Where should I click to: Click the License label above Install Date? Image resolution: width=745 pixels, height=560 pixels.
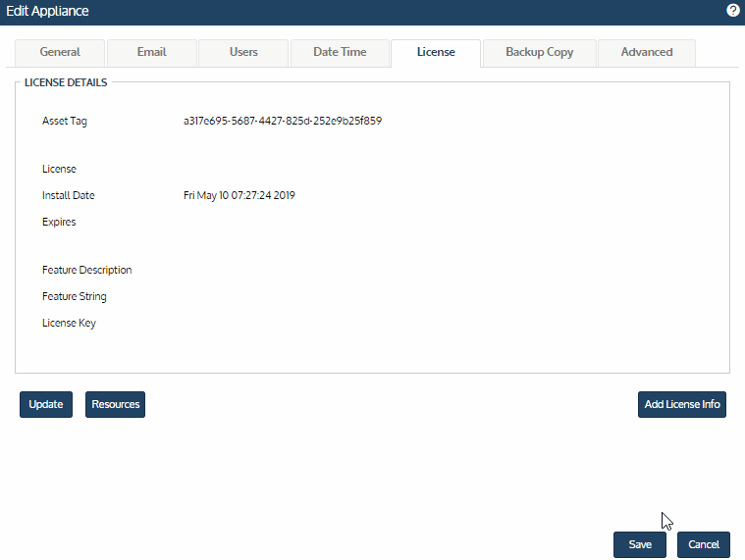pyautogui.click(x=59, y=169)
